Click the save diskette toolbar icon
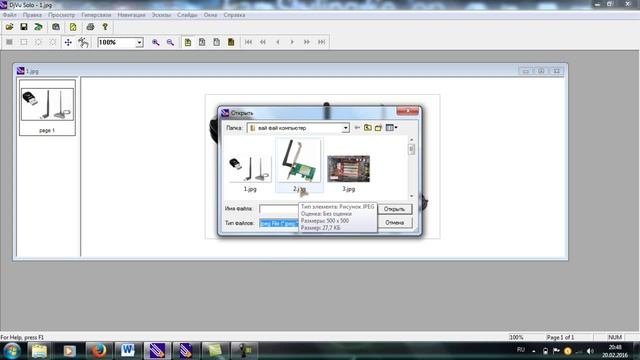 coord(24,27)
